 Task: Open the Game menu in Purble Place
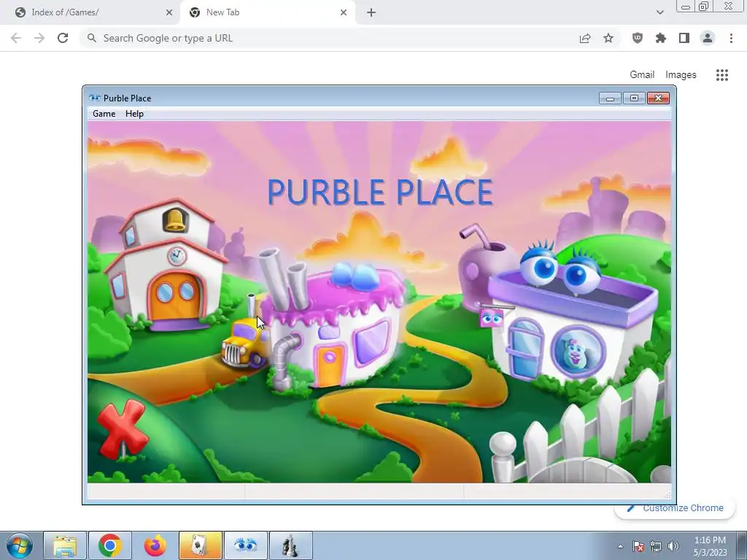coord(104,113)
